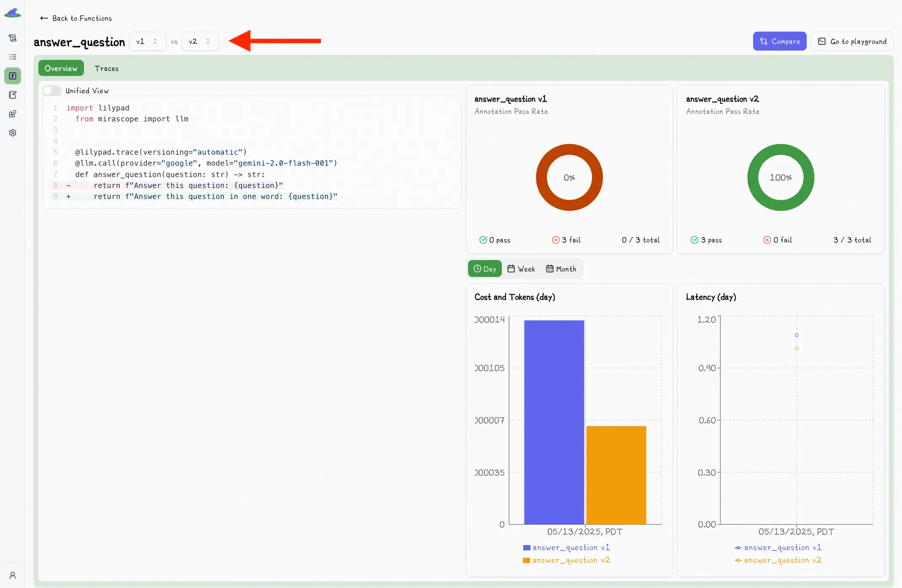
Task: Click the orange answer_question v2 cost bar
Action: (616, 475)
